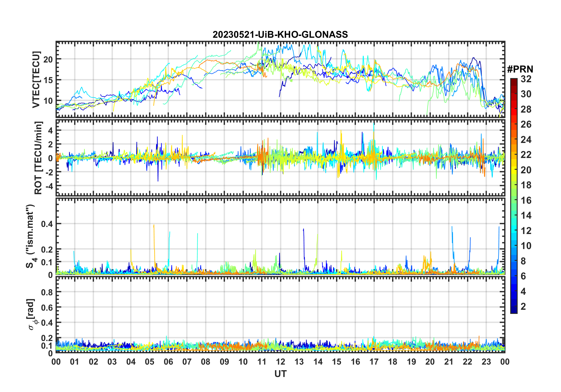Click the 18 hour tick on x-axis
The height and width of the screenshot is (392, 561).
click(x=393, y=362)
